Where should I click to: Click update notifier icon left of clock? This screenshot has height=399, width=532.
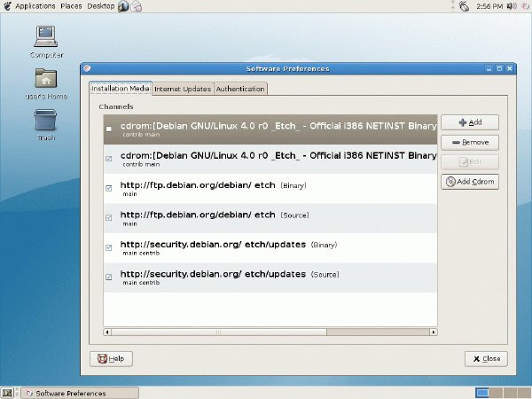point(464,6)
